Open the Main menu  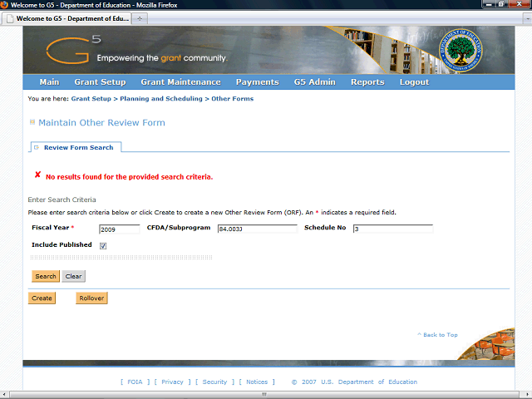coord(49,82)
